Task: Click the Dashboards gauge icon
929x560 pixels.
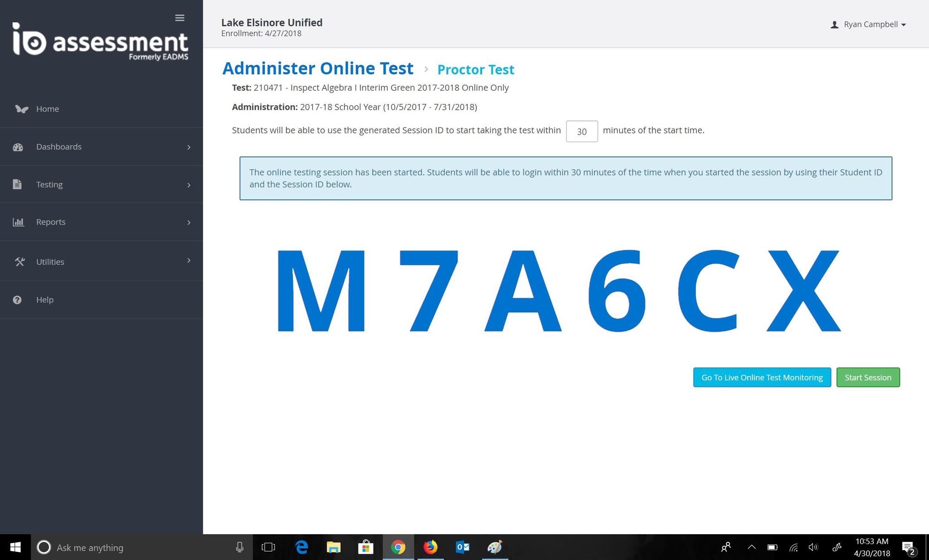Action: coord(18,147)
